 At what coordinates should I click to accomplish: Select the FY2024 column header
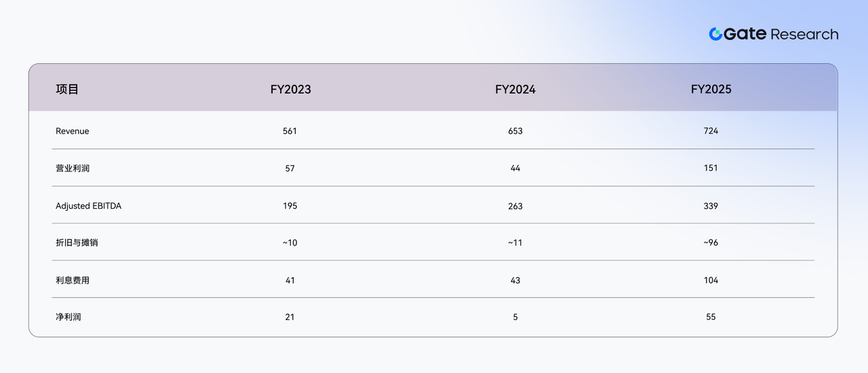point(515,90)
